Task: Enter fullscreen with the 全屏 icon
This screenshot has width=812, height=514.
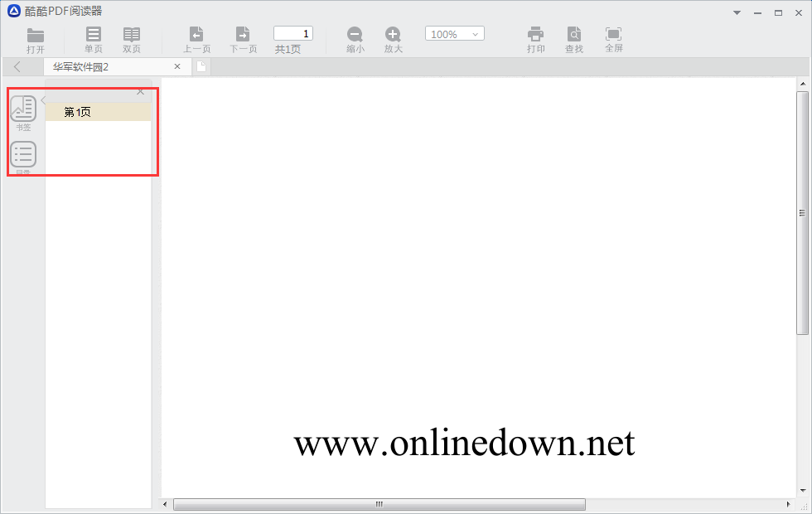Action: 614,40
